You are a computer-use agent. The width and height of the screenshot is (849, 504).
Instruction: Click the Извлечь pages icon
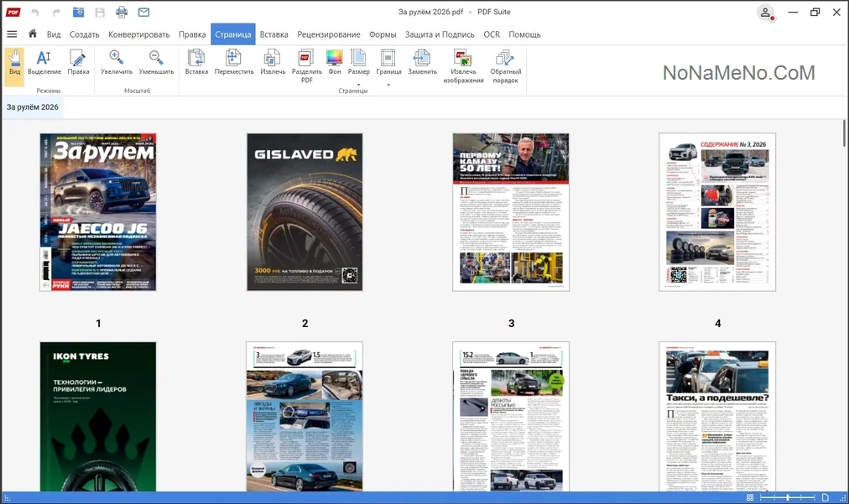click(x=273, y=62)
